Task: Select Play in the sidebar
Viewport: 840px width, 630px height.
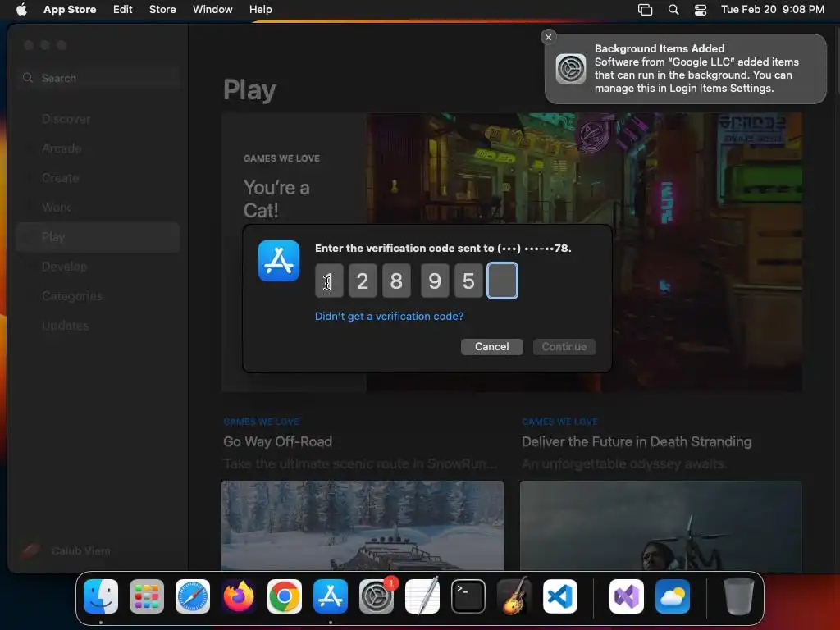Action: click(98, 237)
